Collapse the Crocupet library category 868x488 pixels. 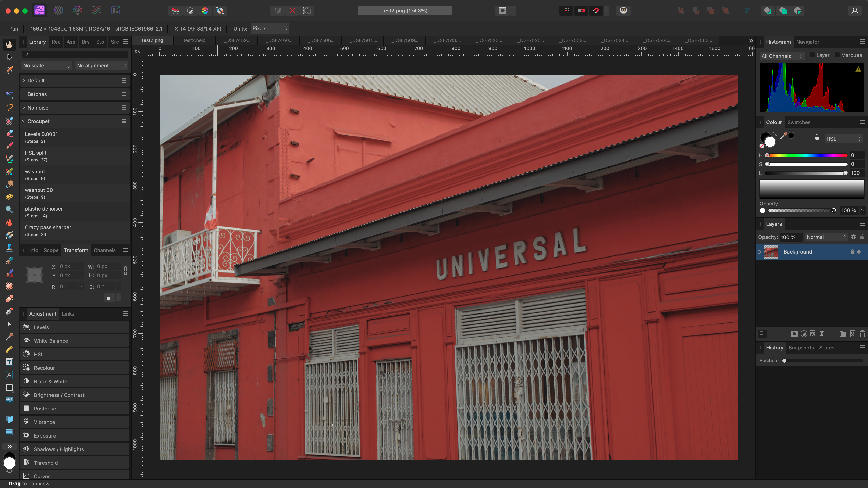(x=24, y=121)
